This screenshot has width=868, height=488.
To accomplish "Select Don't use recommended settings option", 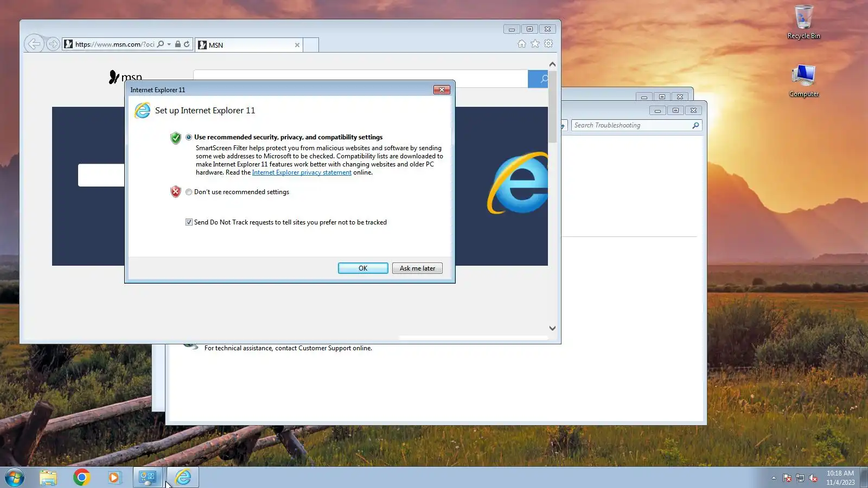I will (189, 192).
